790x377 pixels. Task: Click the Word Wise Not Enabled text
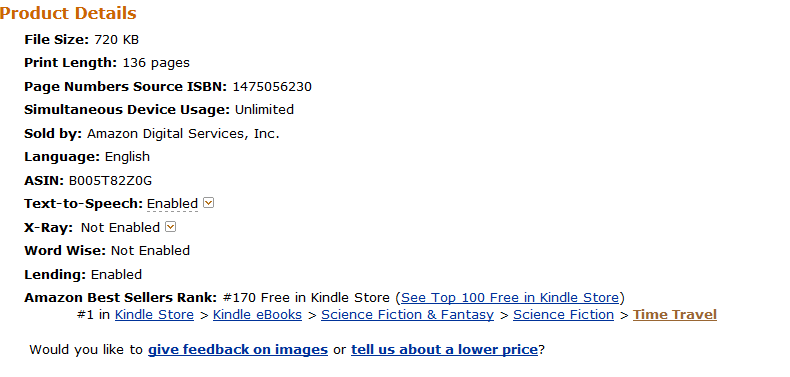click(x=150, y=250)
